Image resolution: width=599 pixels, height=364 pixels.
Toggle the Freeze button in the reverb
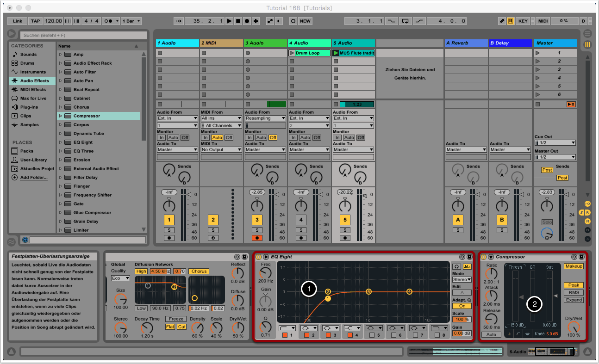tap(176, 319)
